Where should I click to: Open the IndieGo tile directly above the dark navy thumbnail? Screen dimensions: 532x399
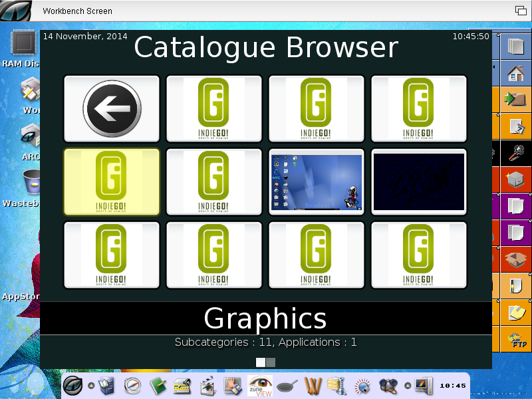click(419, 108)
